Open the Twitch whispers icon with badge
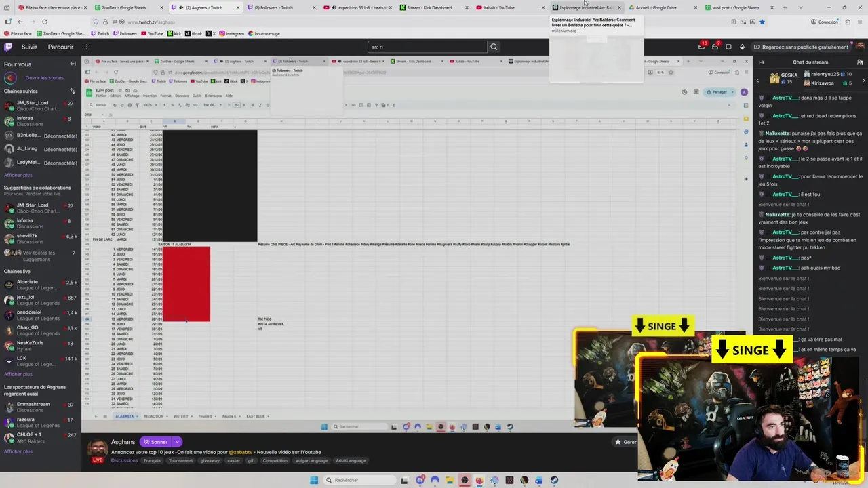Image resolution: width=868 pixels, height=488 pixels. point(715,47)
